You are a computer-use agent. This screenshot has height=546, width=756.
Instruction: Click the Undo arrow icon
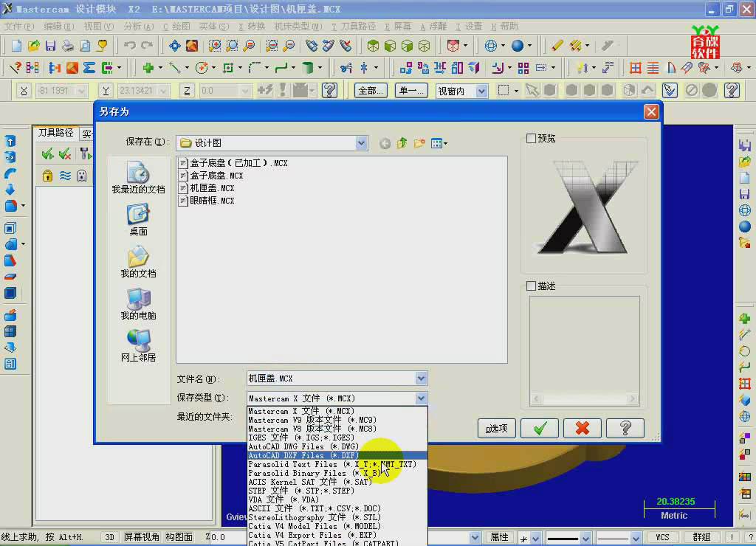click(129, 46)
